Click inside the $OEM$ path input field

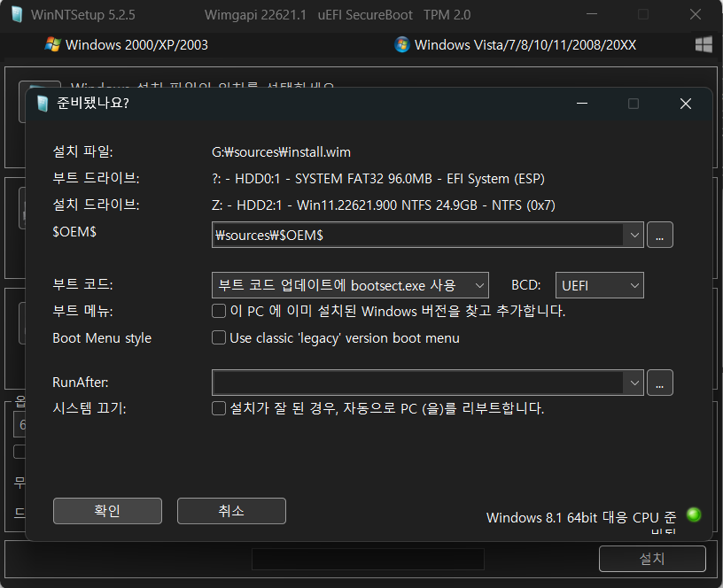coord(418,235)
